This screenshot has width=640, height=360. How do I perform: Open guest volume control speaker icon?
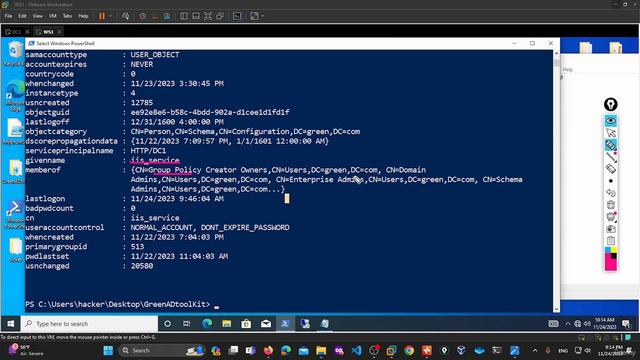coord(587,324)
